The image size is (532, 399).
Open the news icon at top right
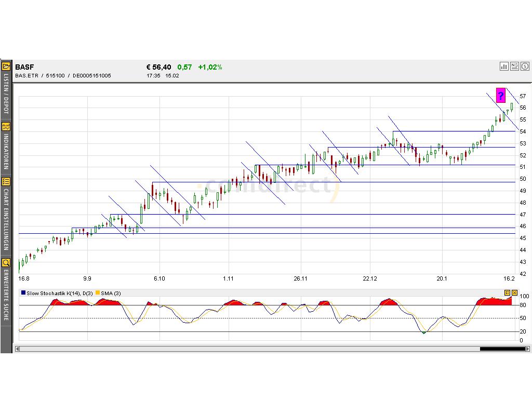pyautogui.click(x=514, y=66)
